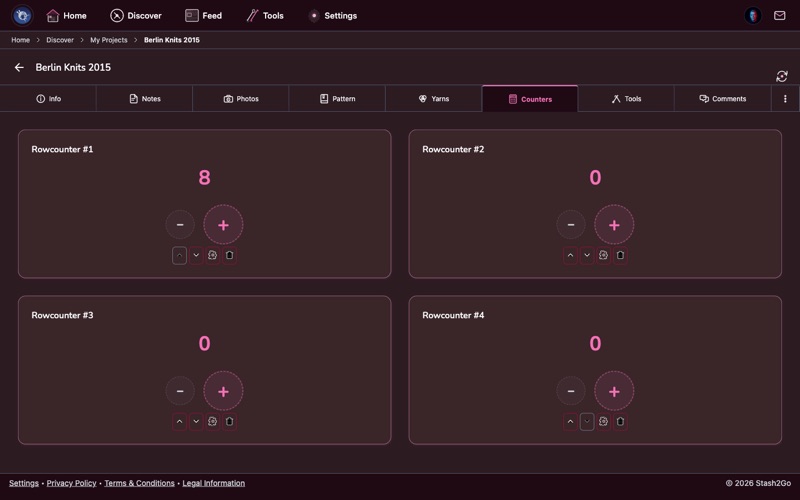Open Rowcounter #1 settings gear

click(213, 255)
